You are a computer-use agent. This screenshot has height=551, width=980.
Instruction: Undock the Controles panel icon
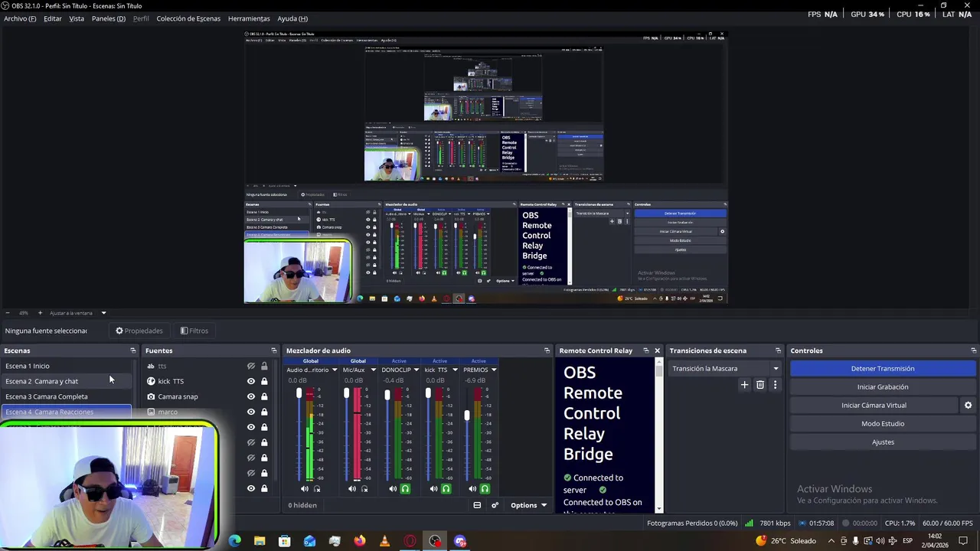(973, 350)
